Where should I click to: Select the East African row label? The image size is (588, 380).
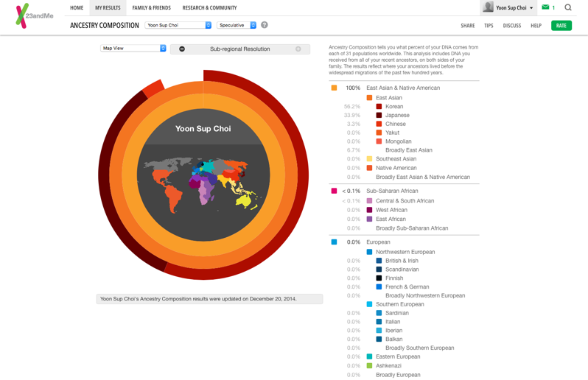tap(391, 219)
